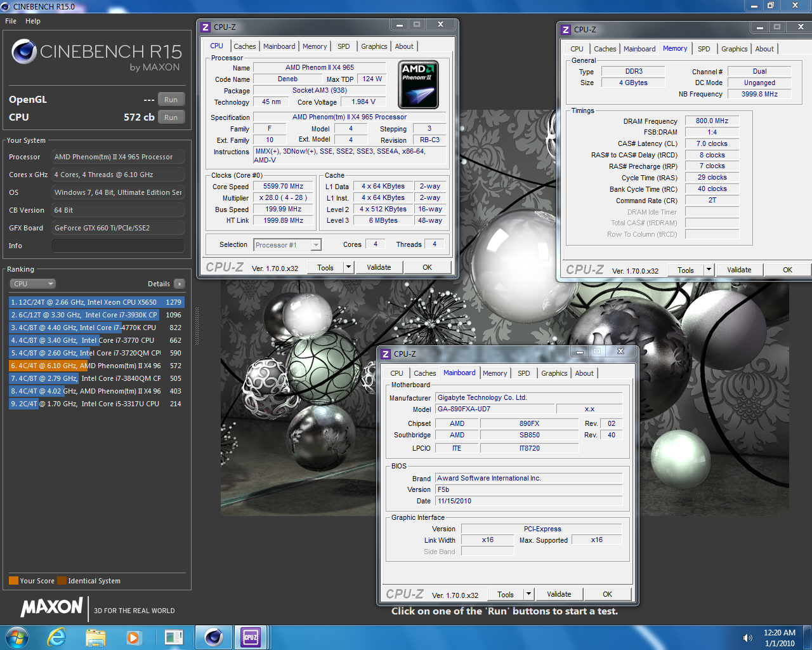Click OK in the Memory window
Image resolution: width=812 pixels, height=650 pixels.
tap(787, 270)
